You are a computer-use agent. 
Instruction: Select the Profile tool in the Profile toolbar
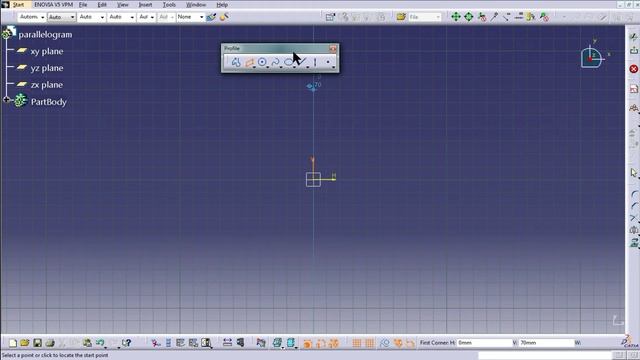tap(236, 62)
